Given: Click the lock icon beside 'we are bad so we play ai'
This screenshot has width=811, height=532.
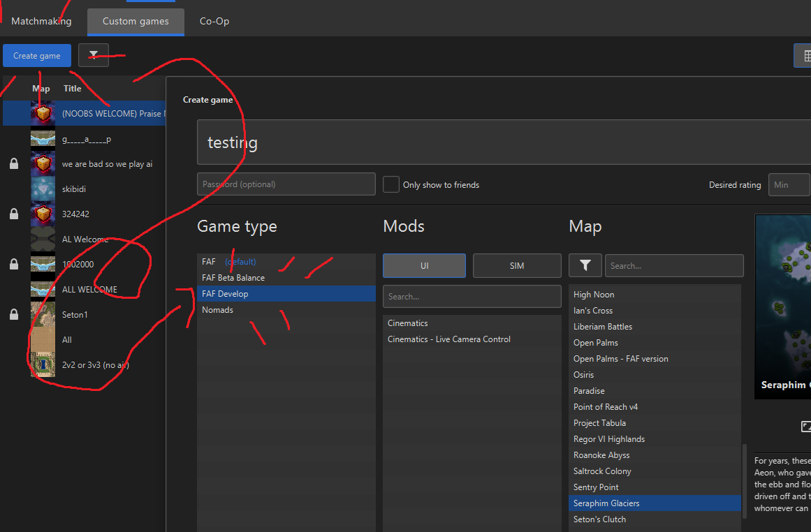Looking at the screenshot, I should pyautogui.click(x=14, y=164).
